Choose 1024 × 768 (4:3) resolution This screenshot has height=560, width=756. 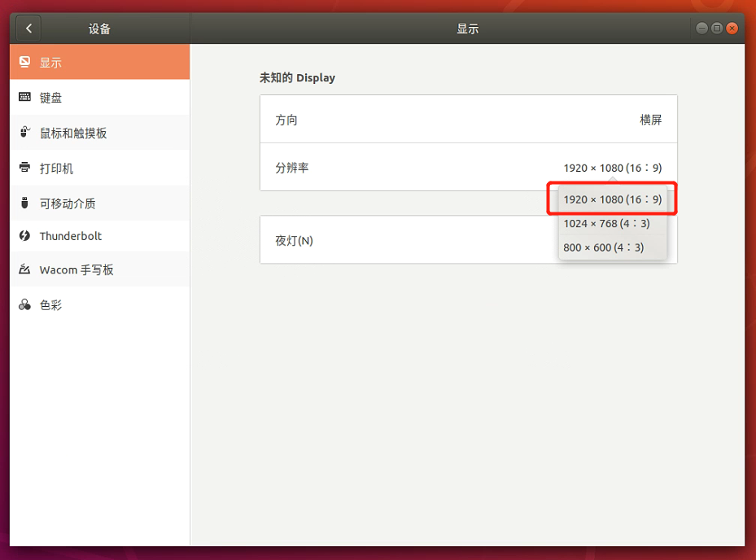pos(612,223)
